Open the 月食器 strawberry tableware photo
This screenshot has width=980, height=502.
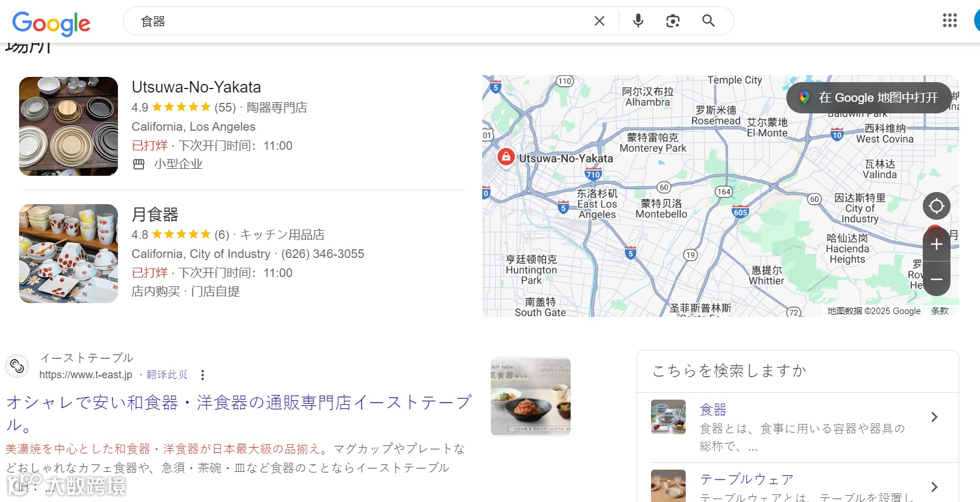click(68, 253)
